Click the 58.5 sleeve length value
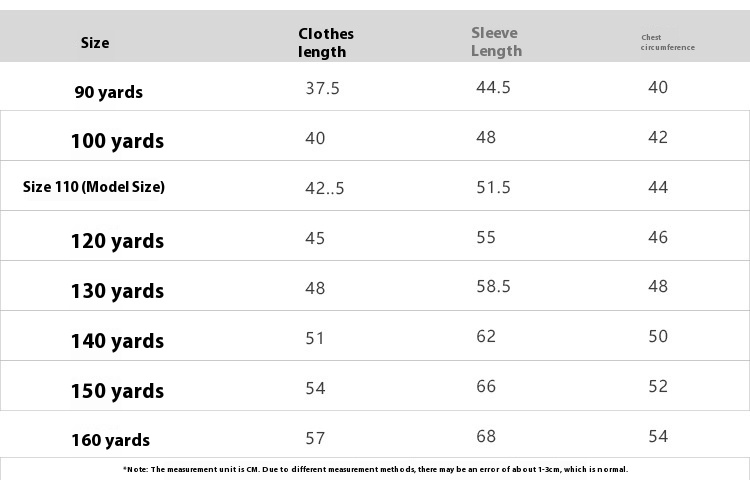The height and width of the screenshot is (480, 750). pyautogui.click(x=493, y=286)
